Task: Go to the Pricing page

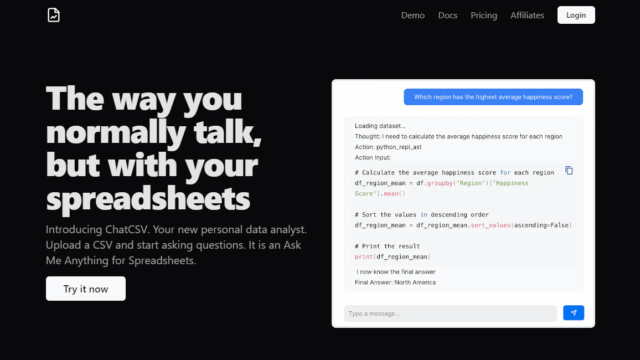Action: click(484, 16)
